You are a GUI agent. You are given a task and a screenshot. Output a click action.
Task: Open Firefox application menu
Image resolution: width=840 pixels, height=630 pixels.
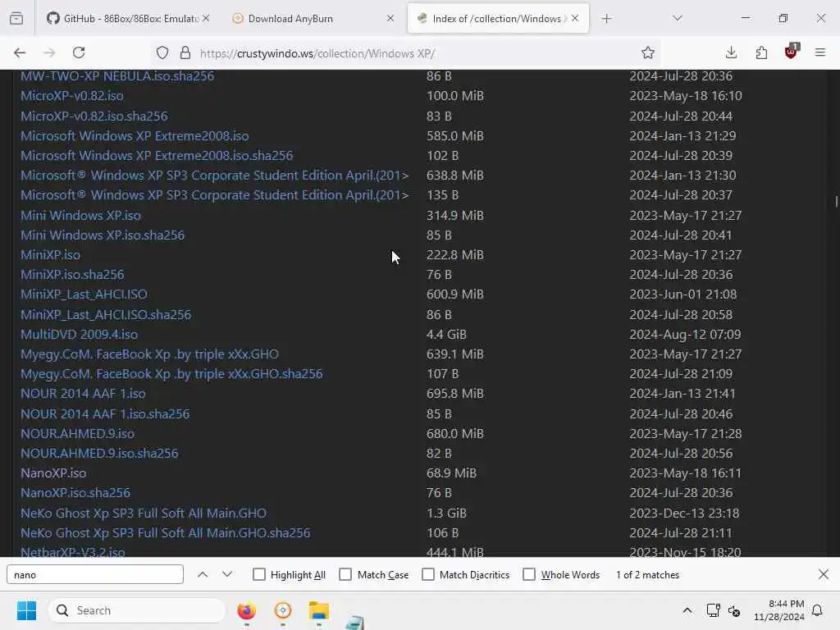[x=820, y=52]
